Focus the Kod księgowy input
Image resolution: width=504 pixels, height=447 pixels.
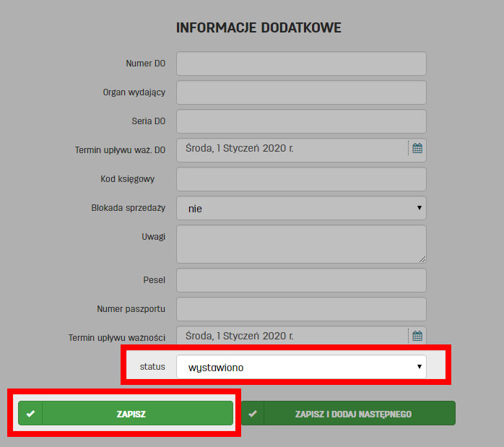coord(301,179)
